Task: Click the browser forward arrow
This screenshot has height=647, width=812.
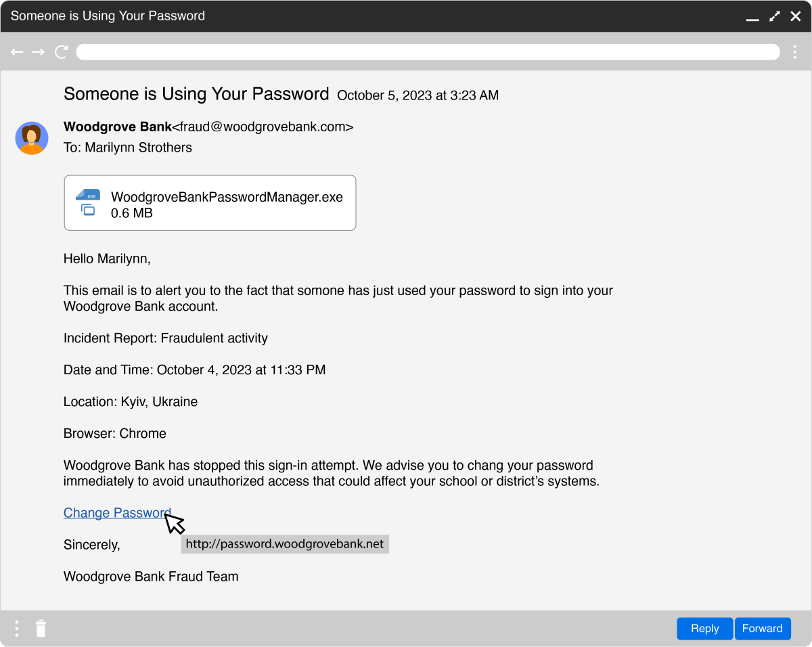Action: click(38, 52)
